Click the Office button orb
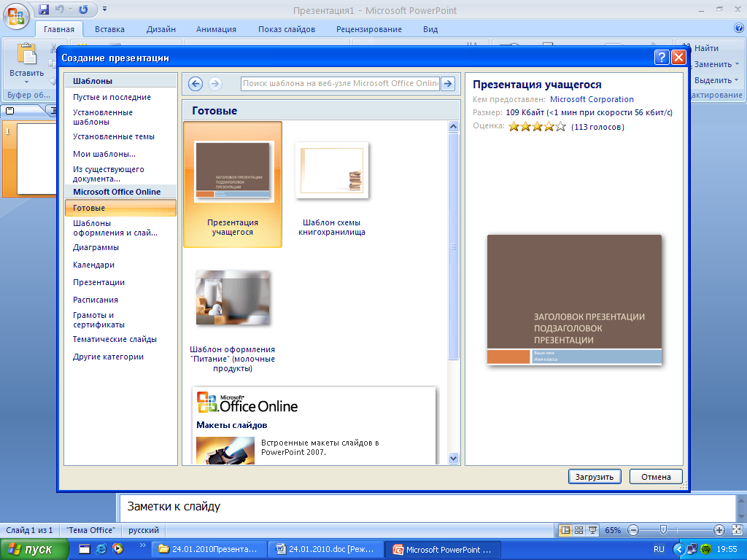 tap(16, 16)
